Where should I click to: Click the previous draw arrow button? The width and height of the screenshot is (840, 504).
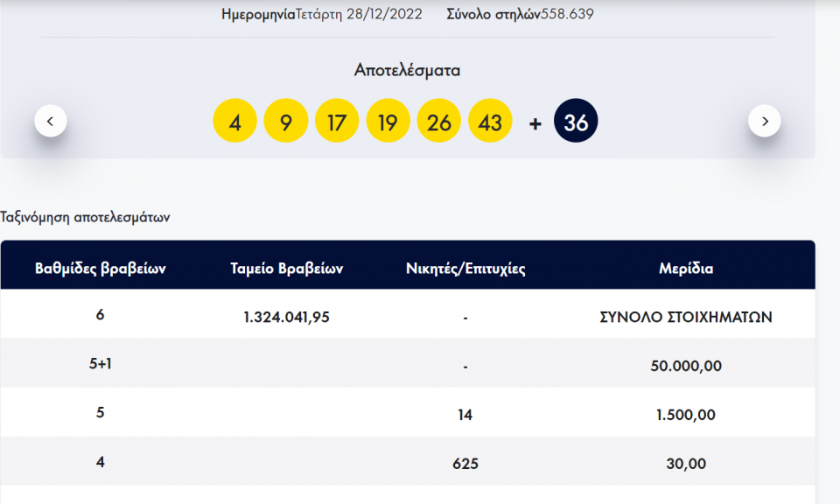tap(51, 121)
